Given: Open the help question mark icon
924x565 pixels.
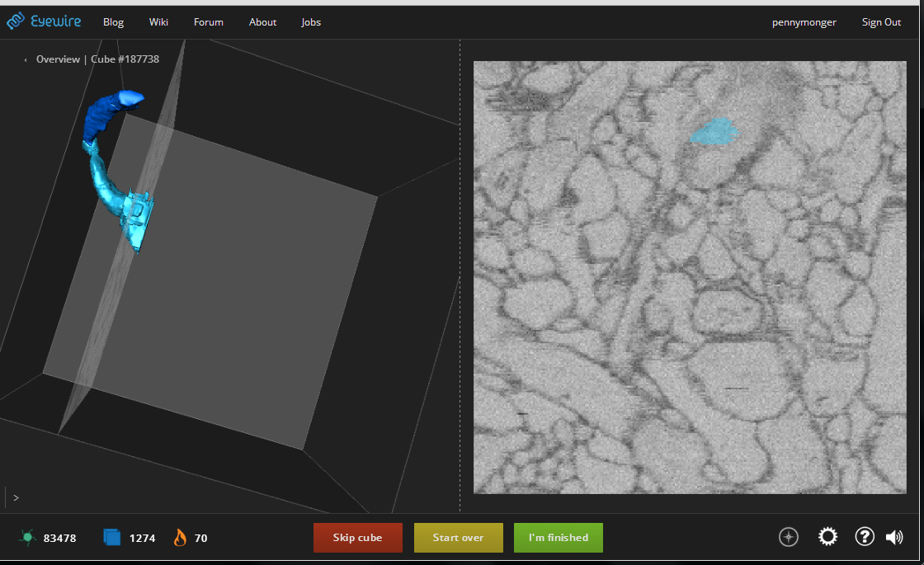Looking at the screenshot, I should (x=864, y=537).
